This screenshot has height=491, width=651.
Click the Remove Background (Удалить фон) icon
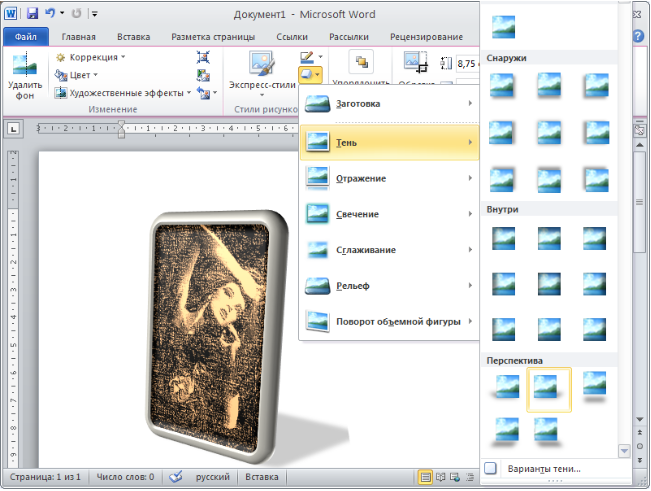pyautogui.click(x=20, y=75)
